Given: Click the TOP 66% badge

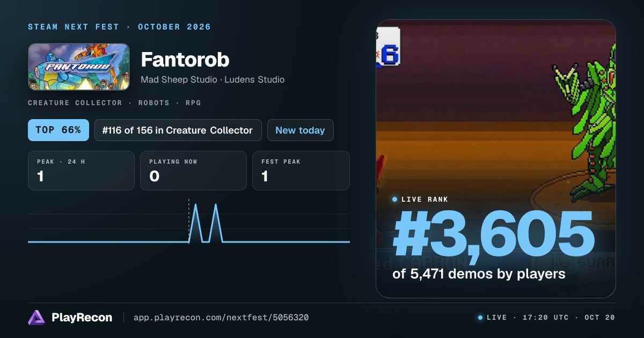Looking at the screenshot, I should 58,130.
